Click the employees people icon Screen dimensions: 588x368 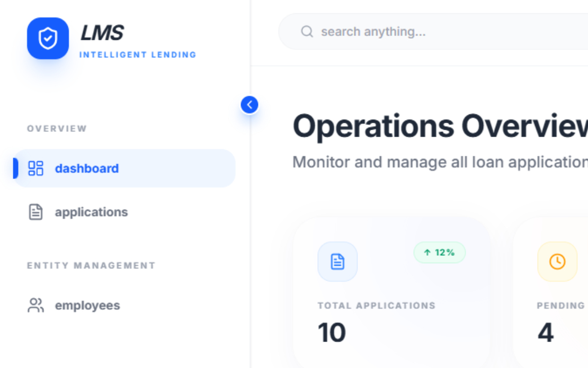pos(35,306)
